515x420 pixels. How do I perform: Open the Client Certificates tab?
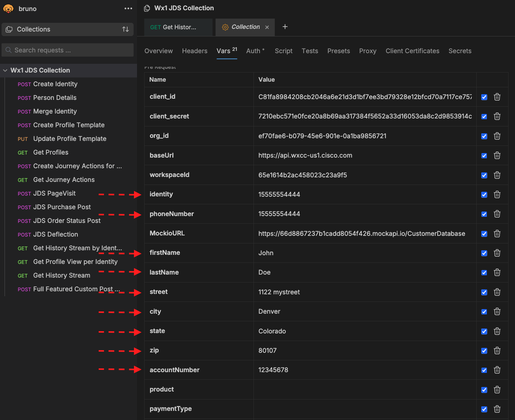pyautogui.click(x=413, y=51)
